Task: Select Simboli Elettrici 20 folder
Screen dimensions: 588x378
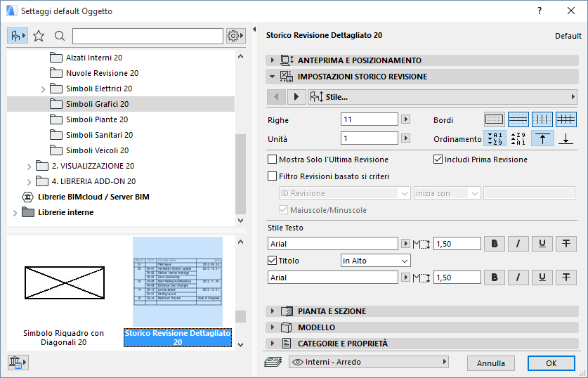Action: (x=98, y=89)
